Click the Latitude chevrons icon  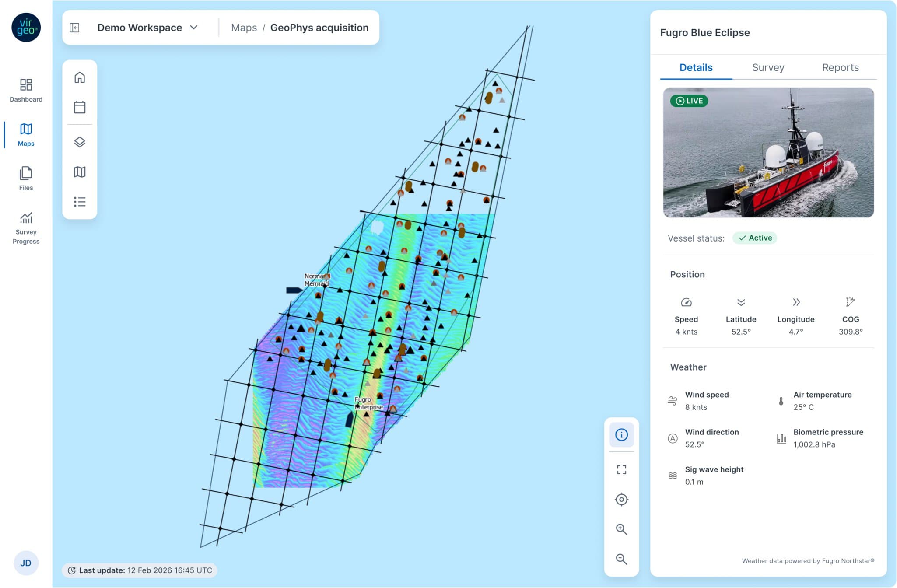tap(741, 302)
